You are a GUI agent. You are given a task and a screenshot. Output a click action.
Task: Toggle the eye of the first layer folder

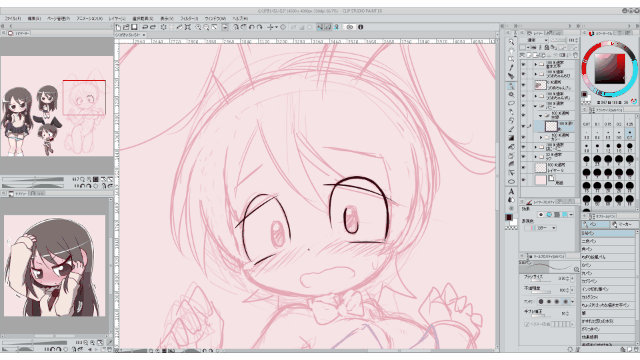pyautogui.click(x=523, y=64)
